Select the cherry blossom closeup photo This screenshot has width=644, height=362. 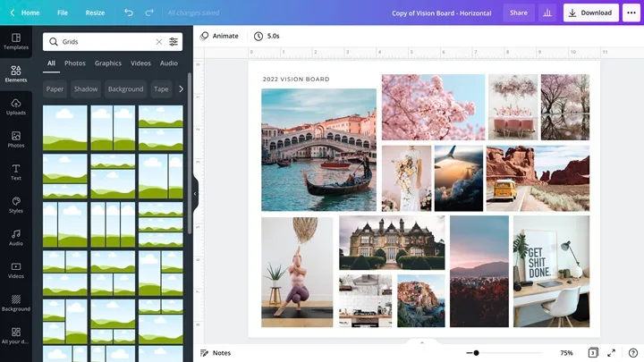(x=433, y=107)
